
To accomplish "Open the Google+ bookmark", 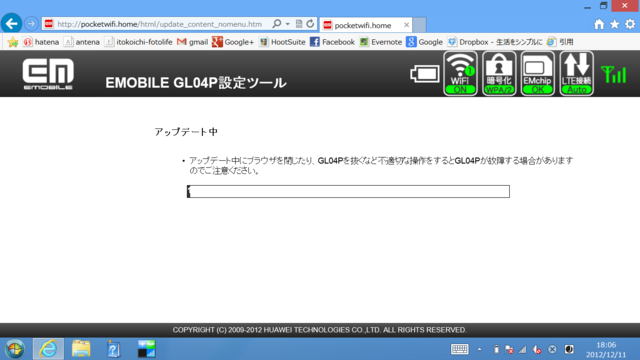I will pos(233,42).
